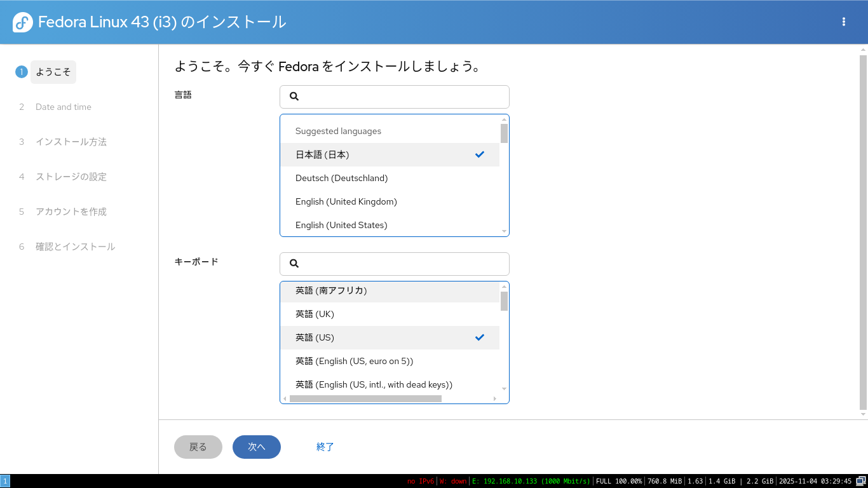This screenshot has width=868, height=488.
Task: Click the main page vertical scrollbar
Action: click(x=863, y=233)
